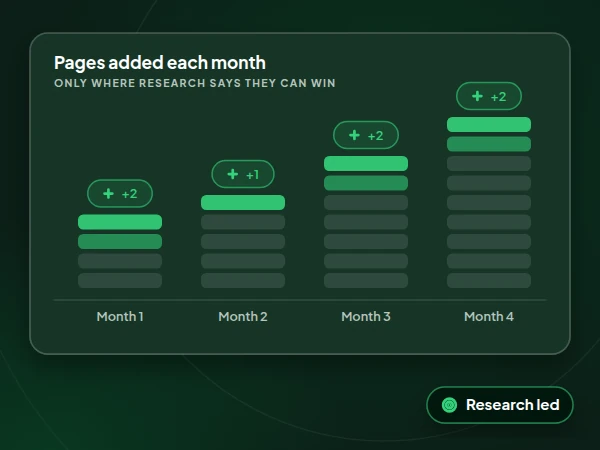Click the darker green second bar in Month 3
The width and height of the screenshot is (600, 450).
tap(366, 183)
